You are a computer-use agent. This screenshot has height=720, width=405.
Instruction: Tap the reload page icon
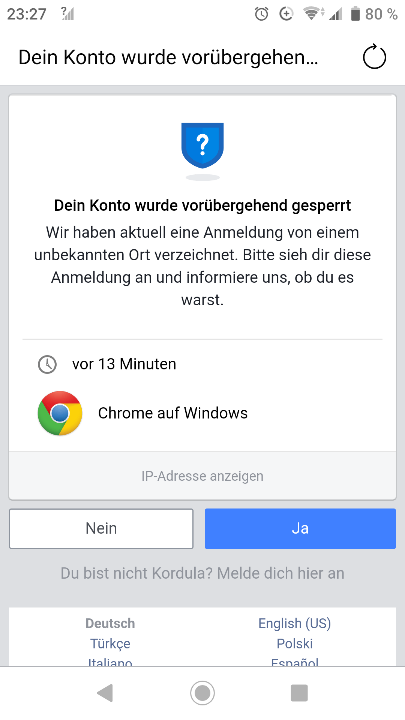[374, 57]
